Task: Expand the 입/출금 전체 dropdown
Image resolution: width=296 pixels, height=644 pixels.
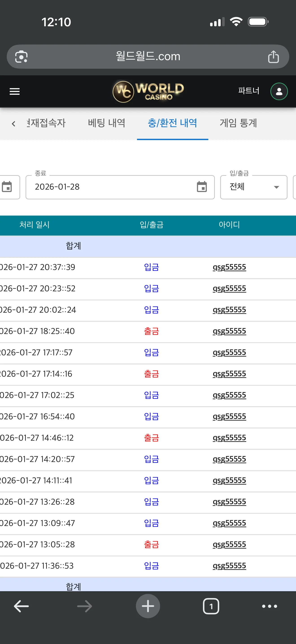Action: click(254, 187)
